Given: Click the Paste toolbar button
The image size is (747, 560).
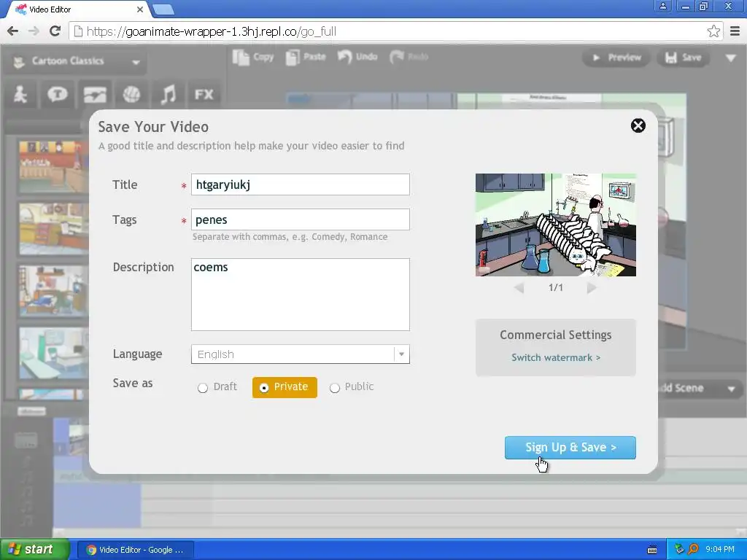Looking at the screenshot, I should pos(306,57).
